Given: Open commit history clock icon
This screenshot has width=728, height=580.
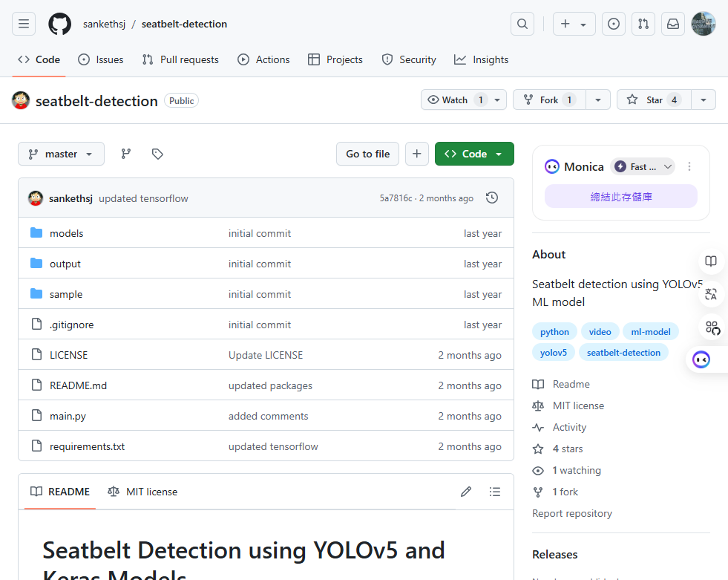Looking at the screenshot, I should pos(492,198).
